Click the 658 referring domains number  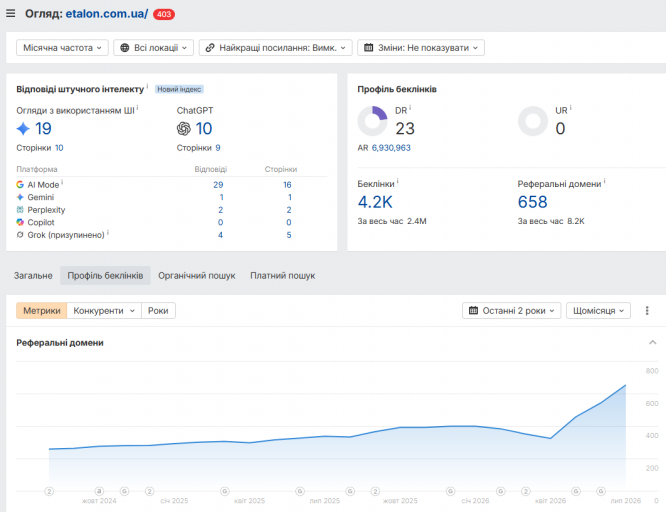point(532,202)
